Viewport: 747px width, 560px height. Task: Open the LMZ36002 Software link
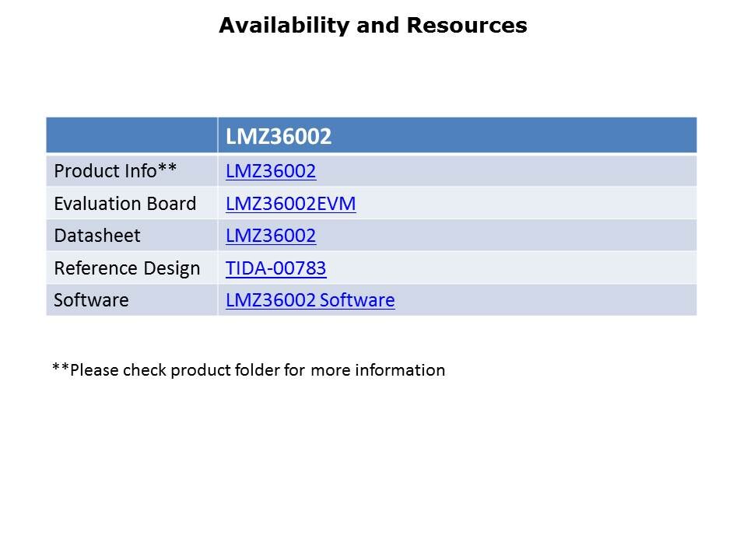point(310,300)
